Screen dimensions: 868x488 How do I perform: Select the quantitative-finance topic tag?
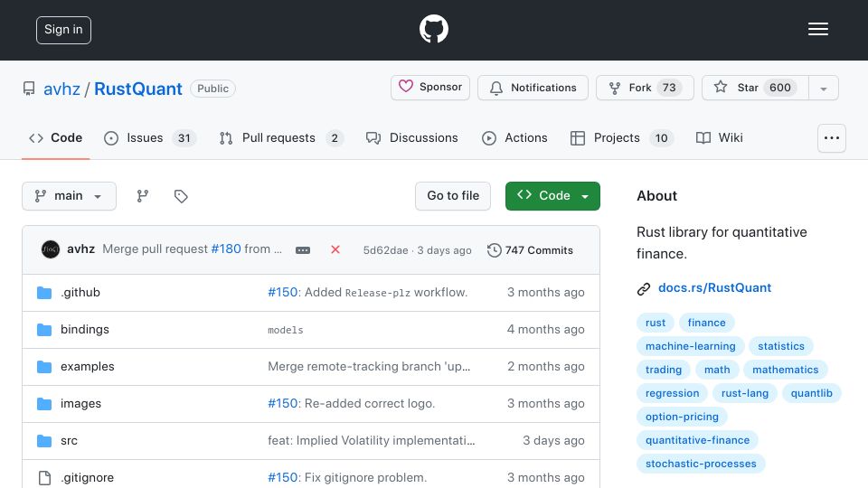click(x=697, y=440)
